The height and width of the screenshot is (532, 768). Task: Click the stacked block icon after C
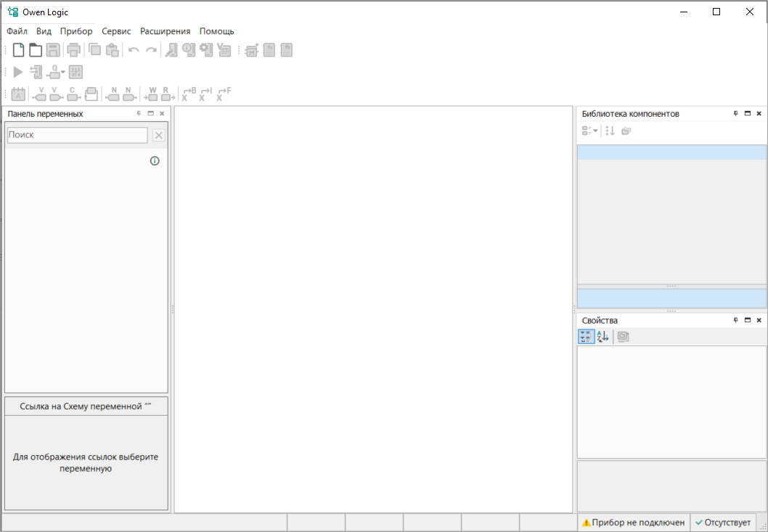pyautogui.click(x=91, y=94)
